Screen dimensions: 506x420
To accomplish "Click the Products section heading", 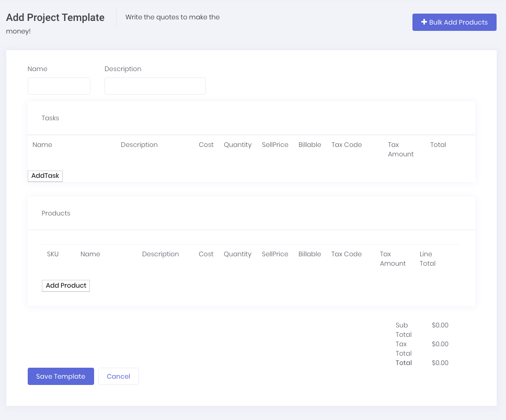I will (x=56, y=213).
